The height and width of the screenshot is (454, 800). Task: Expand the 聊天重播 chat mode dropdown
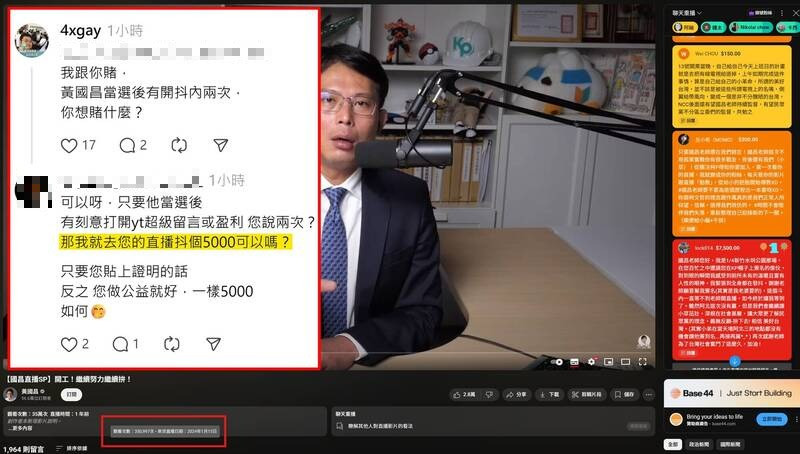tap(687, 12)
